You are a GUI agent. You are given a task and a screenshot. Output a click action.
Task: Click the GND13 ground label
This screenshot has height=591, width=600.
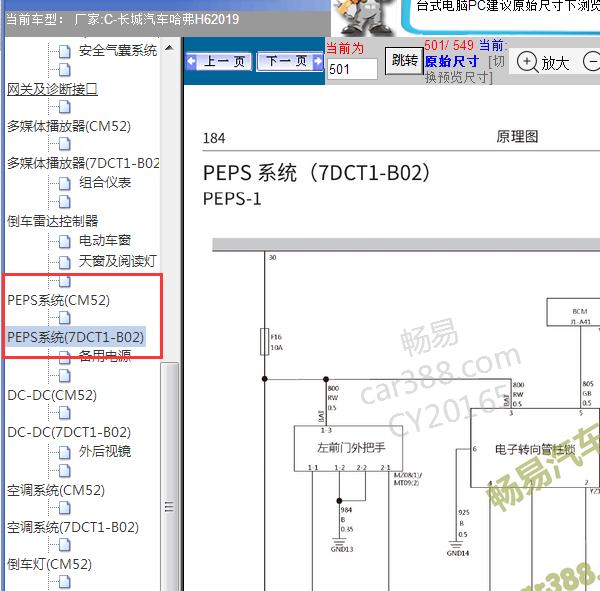(342, 549)
